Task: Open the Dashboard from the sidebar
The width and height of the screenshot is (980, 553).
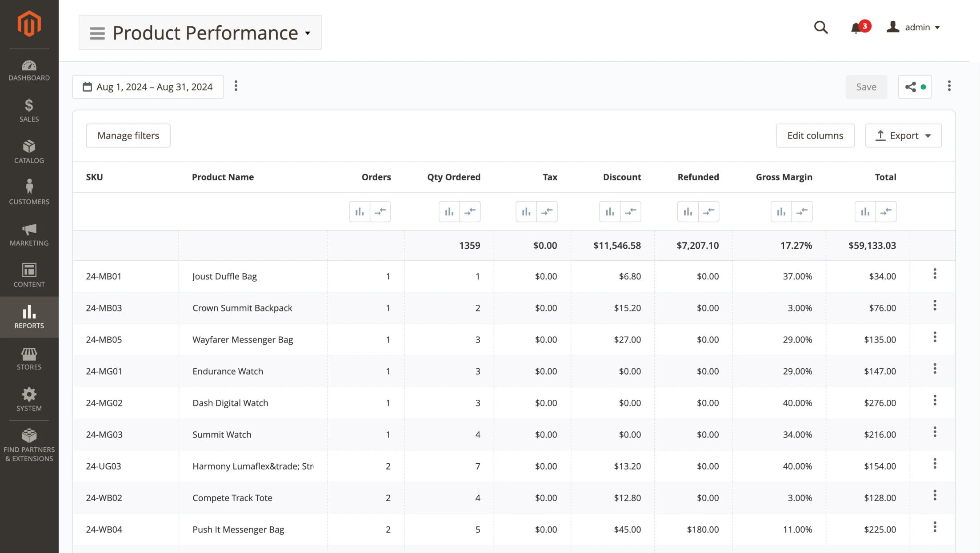Action: pyautogui.click(x=29, y=70)
